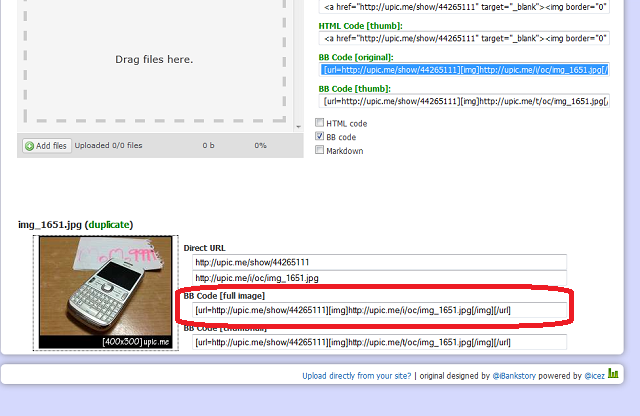The image size is (640, 416).
Task: Click the duplicate link next to img_1651.jpg
Action: coord(109,225)
